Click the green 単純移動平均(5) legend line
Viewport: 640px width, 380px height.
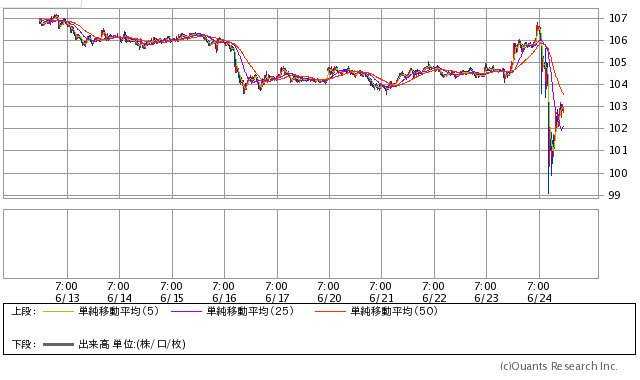[x=58, y=312]
